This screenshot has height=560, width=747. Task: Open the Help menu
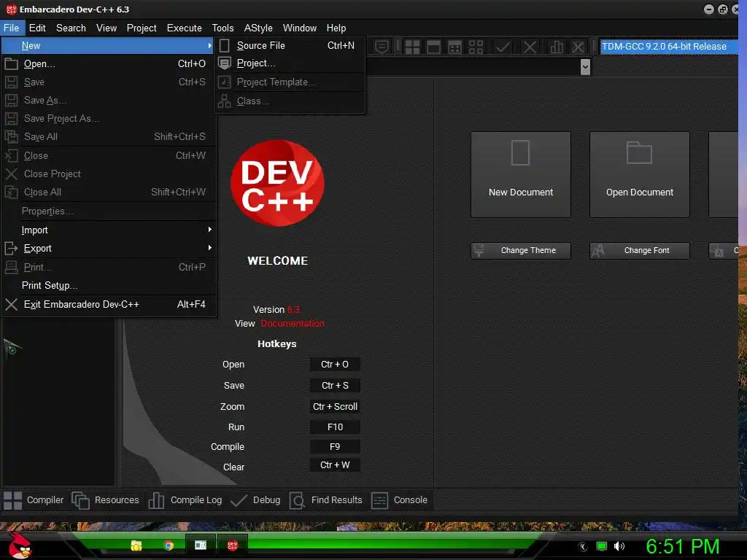pos(336,28)
